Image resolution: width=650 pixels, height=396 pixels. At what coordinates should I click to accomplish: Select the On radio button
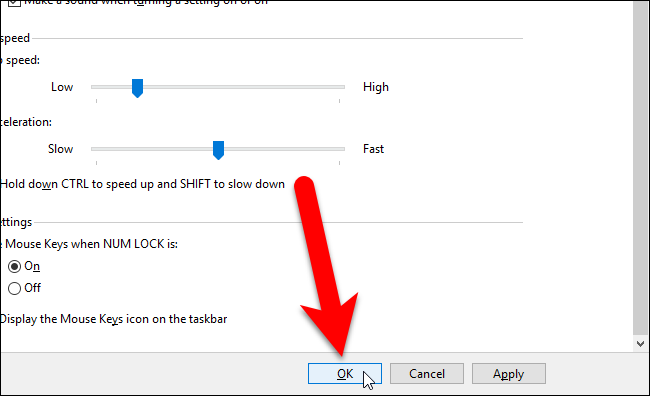(15, 266)
